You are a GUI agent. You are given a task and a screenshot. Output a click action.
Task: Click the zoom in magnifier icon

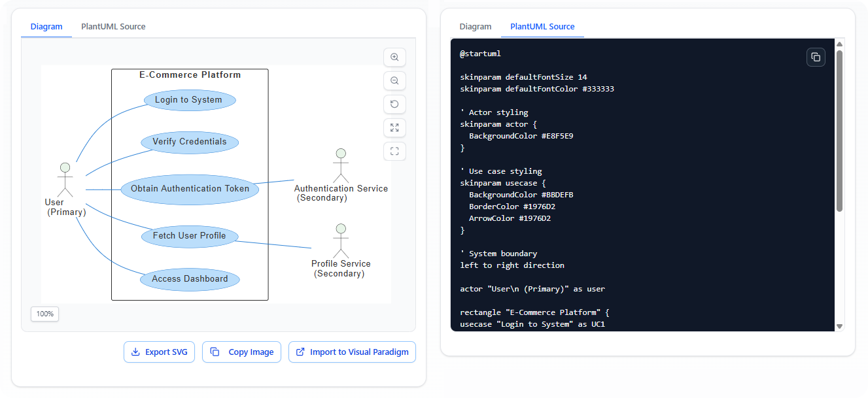394,58
